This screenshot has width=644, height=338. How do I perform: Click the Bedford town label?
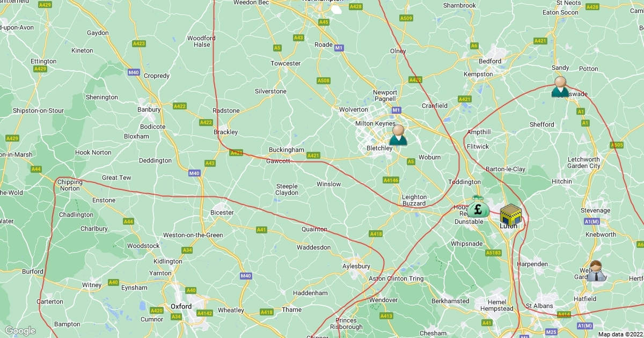(x=490, y=61)
